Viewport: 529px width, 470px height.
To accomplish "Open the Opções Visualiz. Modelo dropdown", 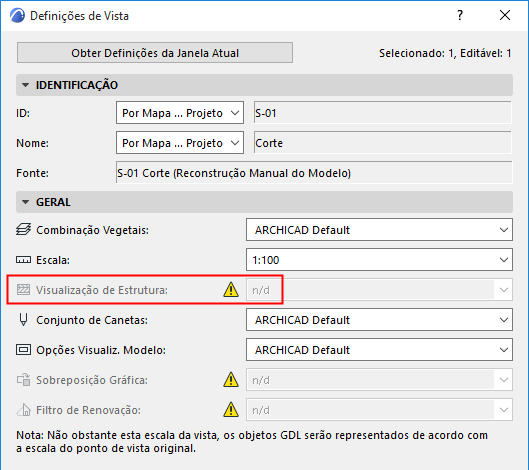I will tap(379, 350).
